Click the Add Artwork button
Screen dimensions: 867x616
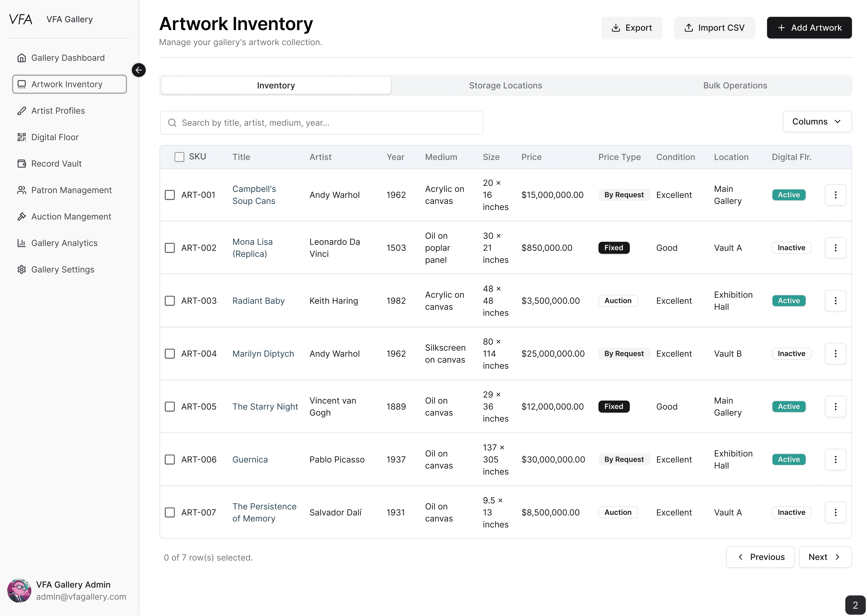[809, 27]
